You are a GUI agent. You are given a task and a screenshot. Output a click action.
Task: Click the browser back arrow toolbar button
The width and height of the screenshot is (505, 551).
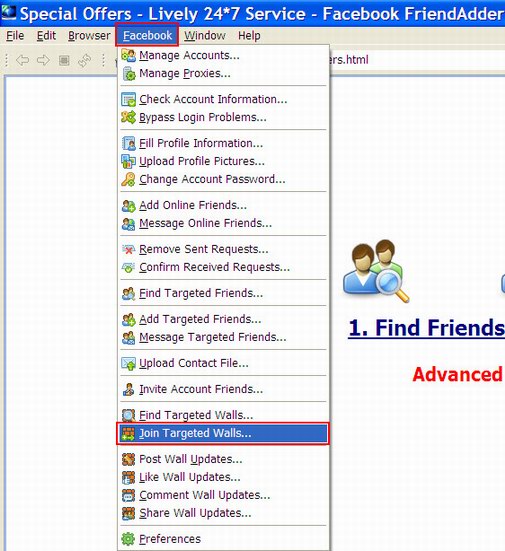tap(22, 60)
